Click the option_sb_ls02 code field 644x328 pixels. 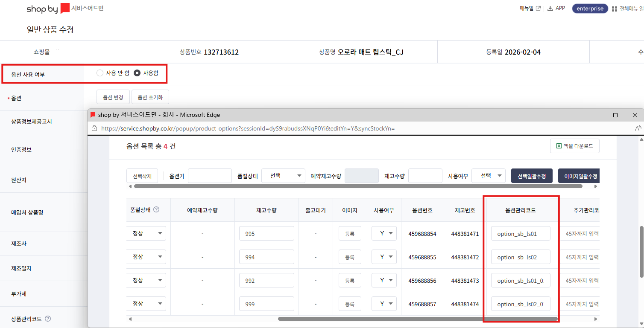pyautogui.click(x=521, y=257)
